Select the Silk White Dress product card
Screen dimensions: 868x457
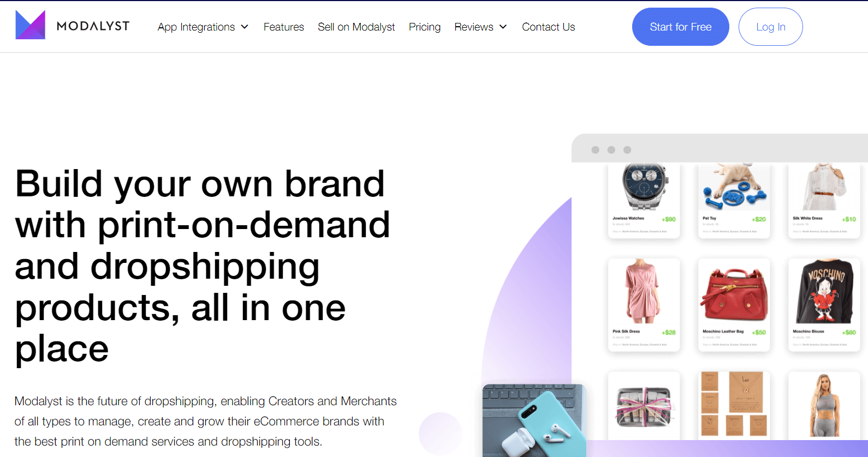[x=824, y=201]
